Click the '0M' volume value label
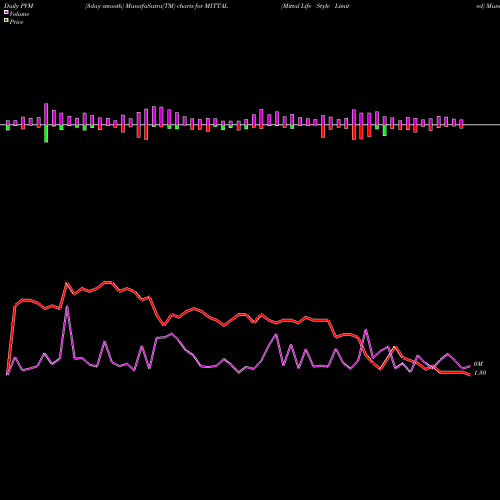This screenshot has height=500, width=500. tap(478, 364)
